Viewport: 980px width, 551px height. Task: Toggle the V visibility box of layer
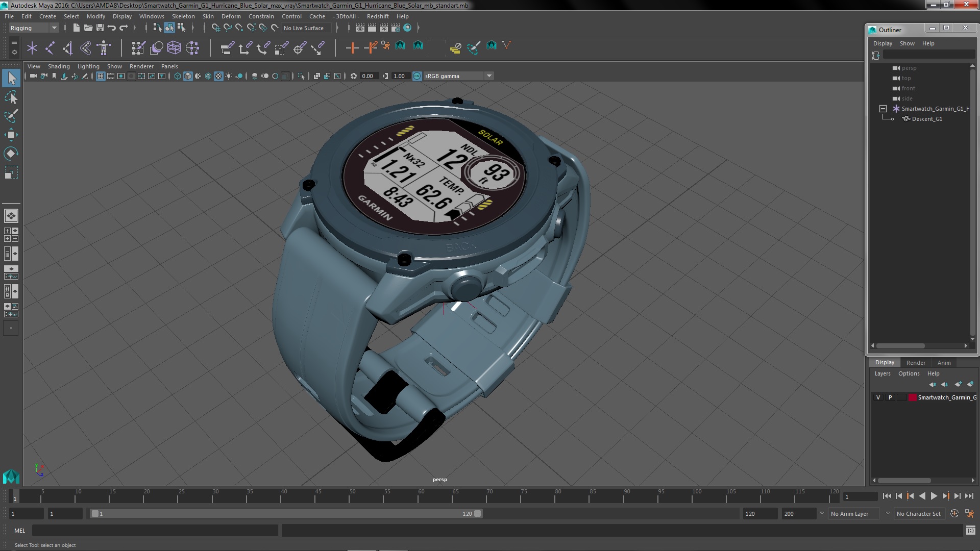tap(878, 397)
